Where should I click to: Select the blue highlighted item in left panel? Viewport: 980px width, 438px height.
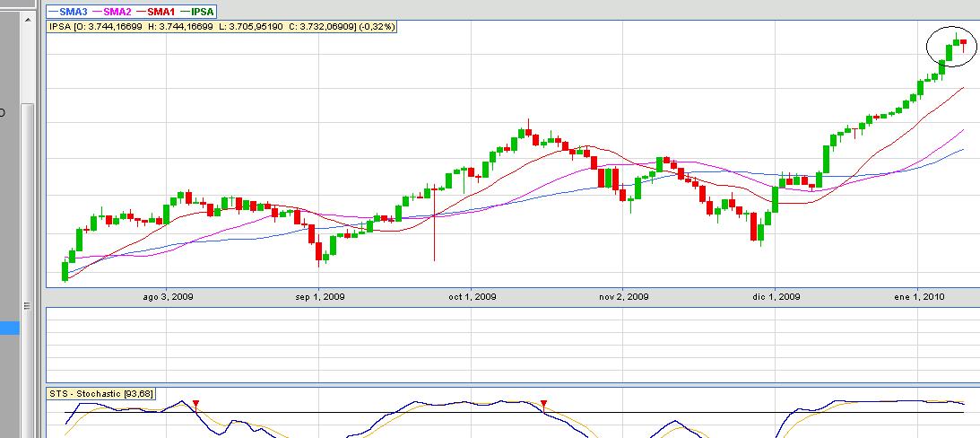[x=9, y=328]
